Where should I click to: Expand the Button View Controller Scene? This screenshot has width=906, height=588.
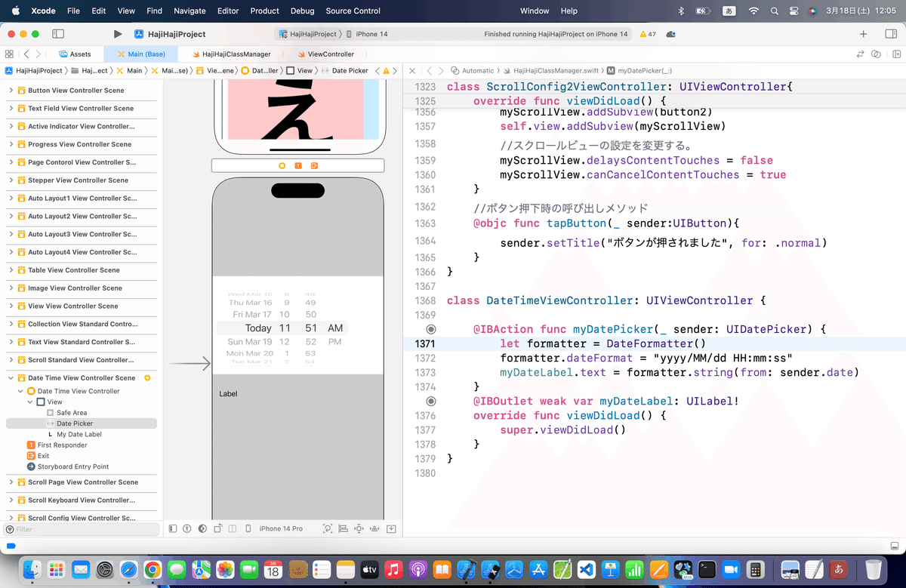tap(11, 90)
